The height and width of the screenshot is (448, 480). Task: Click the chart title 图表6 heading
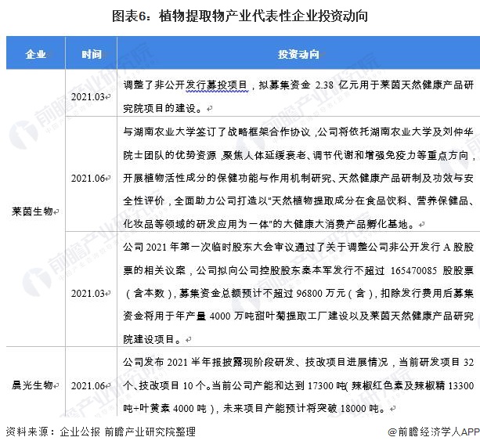tap(240, 15)
